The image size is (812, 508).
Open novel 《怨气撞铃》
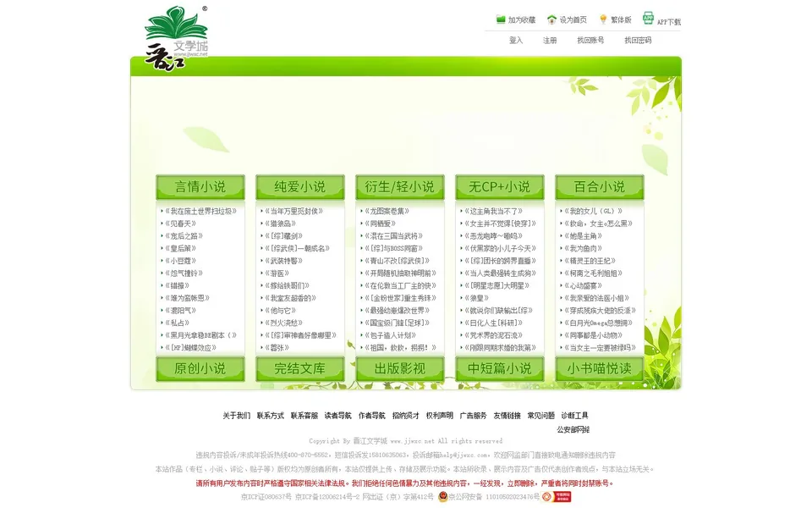184,273
